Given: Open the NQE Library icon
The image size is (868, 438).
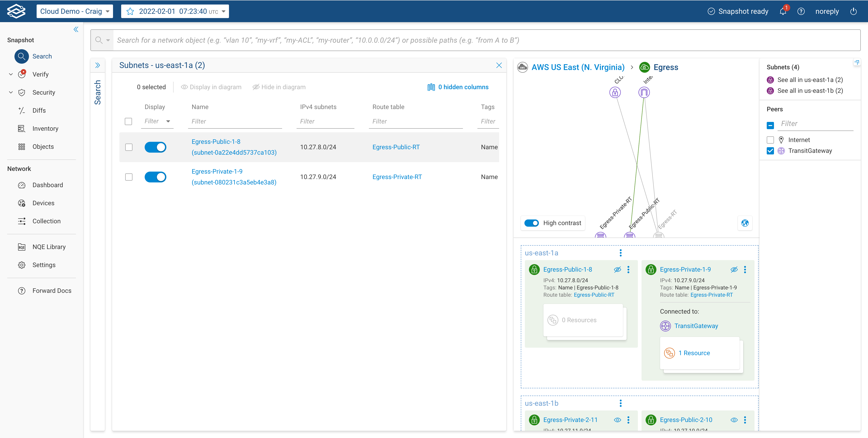Looking at the screenshot, I should coord(21,247).
